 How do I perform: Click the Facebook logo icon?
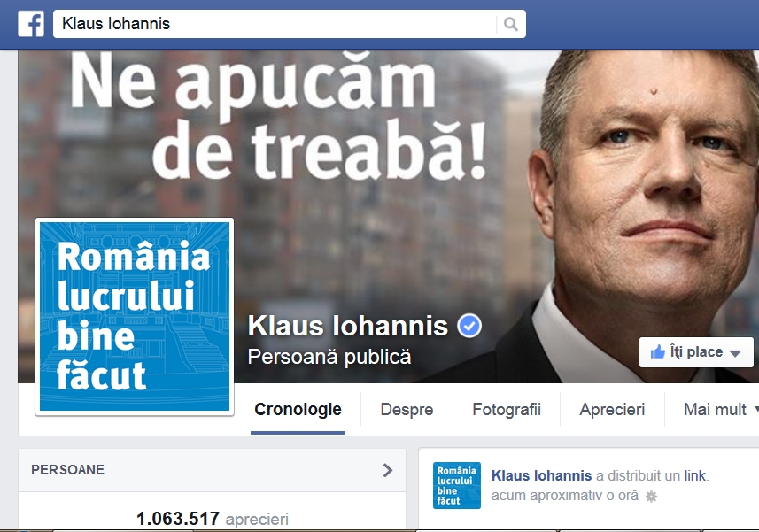[x=31, y=24]
